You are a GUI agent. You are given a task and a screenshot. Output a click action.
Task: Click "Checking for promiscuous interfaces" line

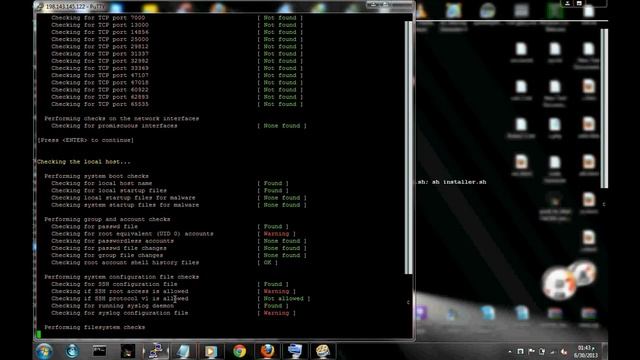(x=114, y=126)
